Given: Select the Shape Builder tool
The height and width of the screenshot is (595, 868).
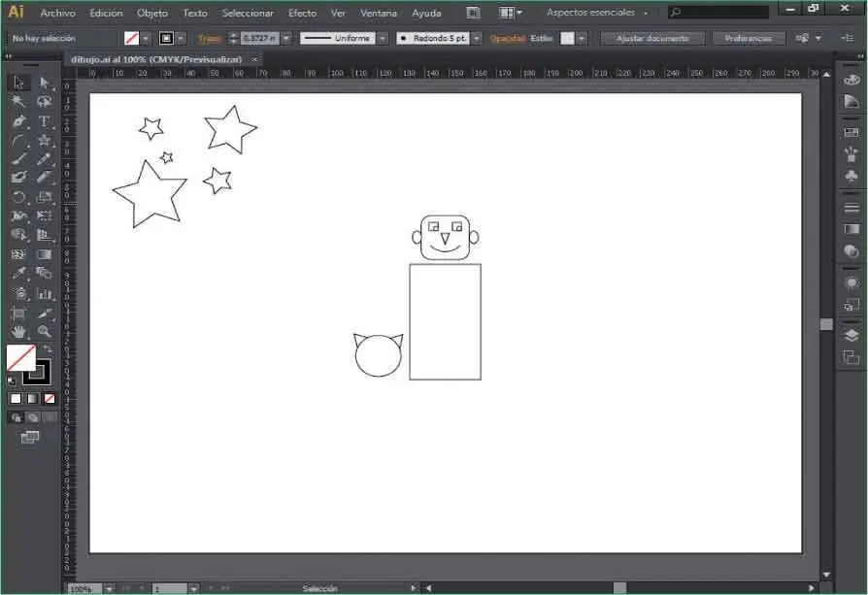Looking at the screenshot, I should pyautogui.click(x=18, y=235).
